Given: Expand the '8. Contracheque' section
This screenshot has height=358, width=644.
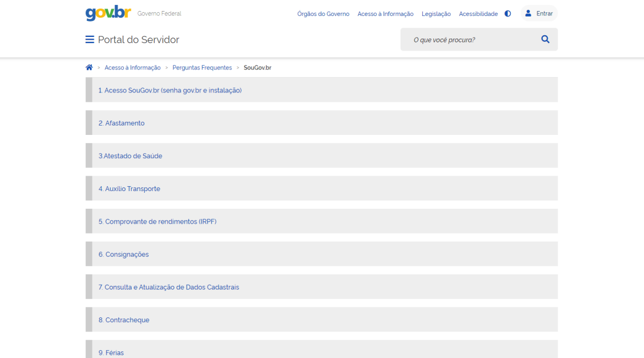Looking at the screenshot, I should pos(124,320).
